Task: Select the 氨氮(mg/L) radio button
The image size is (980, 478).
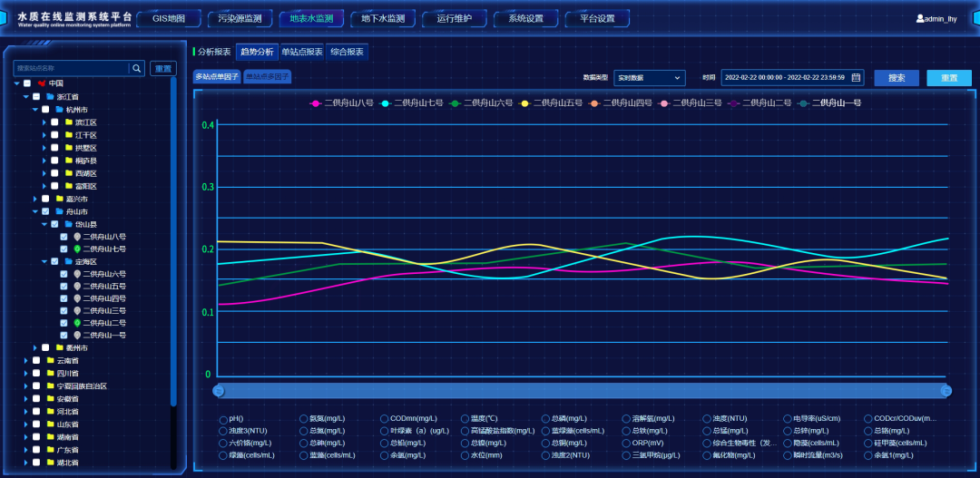Action: coord(302,419)
